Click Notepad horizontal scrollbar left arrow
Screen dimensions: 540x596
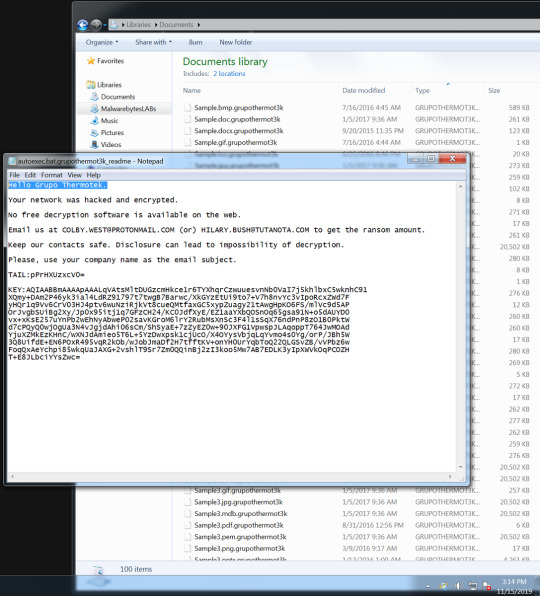(13, 476)
